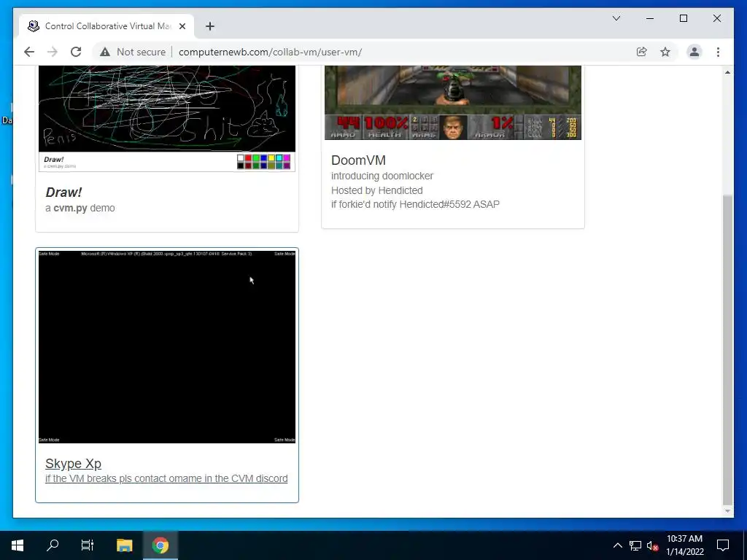The image size is (747, 560).
Task: Open the notification center icon
Action: 723,545
